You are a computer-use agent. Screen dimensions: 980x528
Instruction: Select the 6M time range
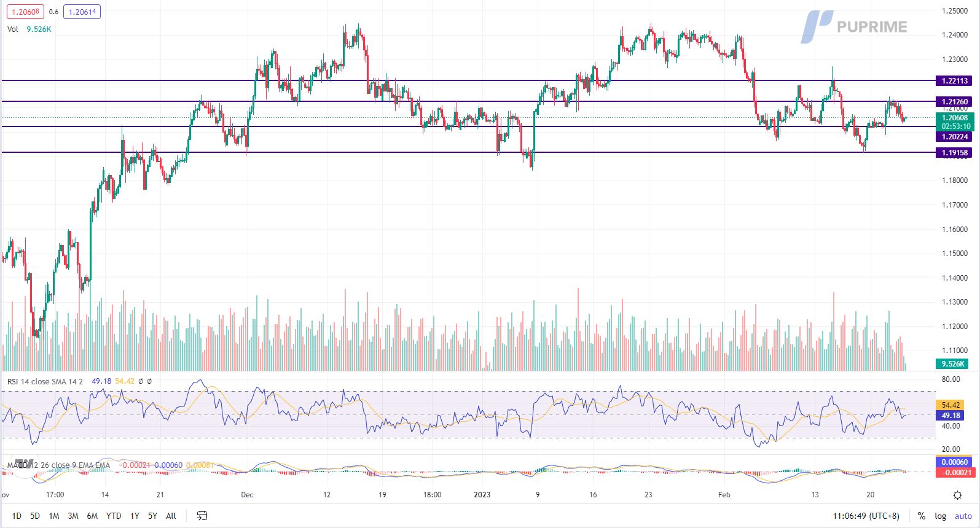tap(92, 516)
